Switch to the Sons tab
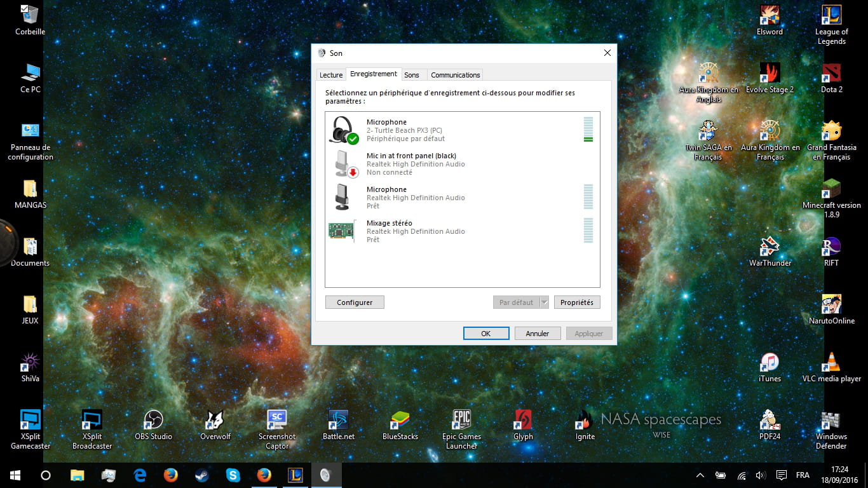Image resolution: width=868 pixels, height=488 pixels. click(412, 75)
